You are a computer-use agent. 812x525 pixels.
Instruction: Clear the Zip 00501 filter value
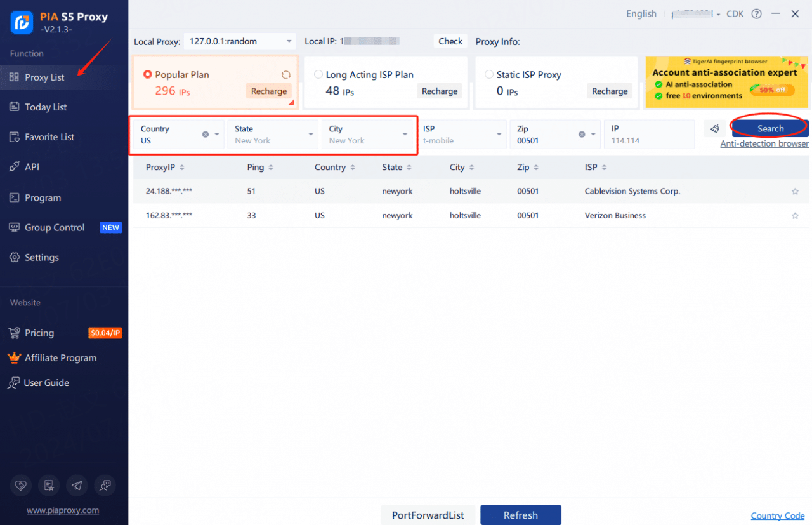(582, 135)
